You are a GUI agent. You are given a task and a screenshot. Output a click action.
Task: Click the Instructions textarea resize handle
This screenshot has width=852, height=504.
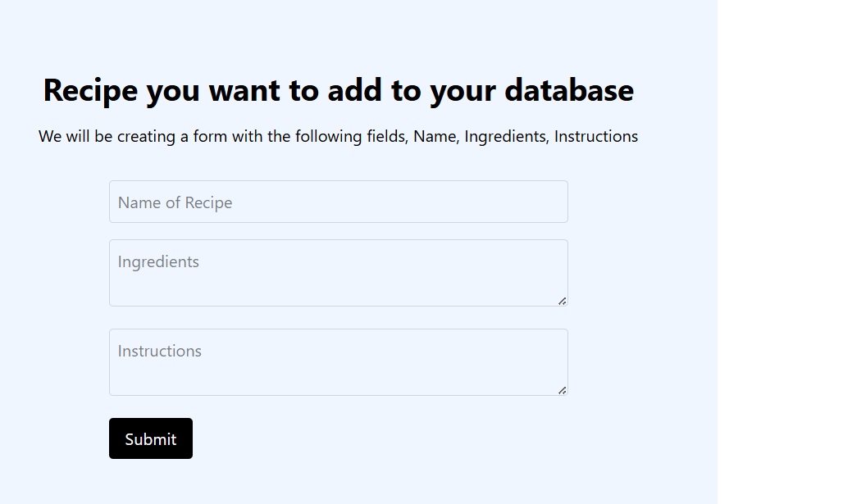(562, 390)
